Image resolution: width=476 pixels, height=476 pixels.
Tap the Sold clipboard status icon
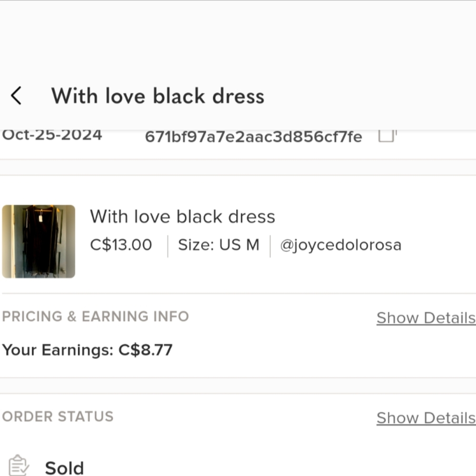click(19, 466)
